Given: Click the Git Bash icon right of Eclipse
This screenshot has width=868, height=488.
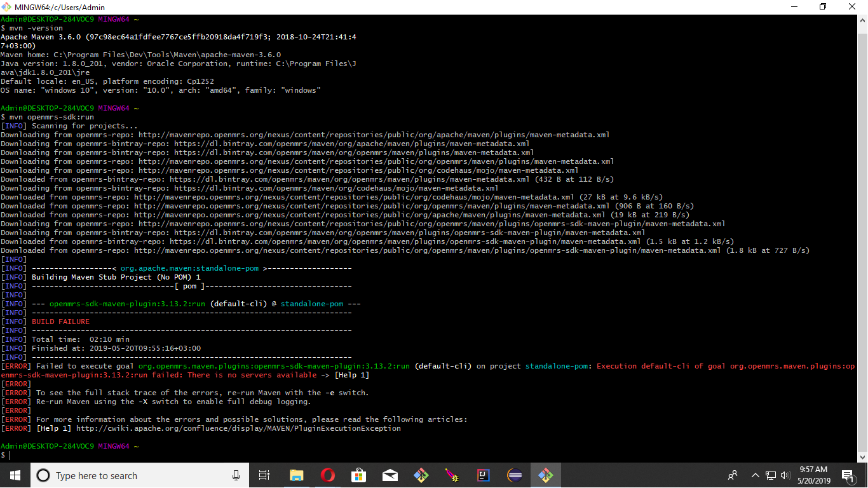Looking at the screenshot, I should click(x=545, y=475).
